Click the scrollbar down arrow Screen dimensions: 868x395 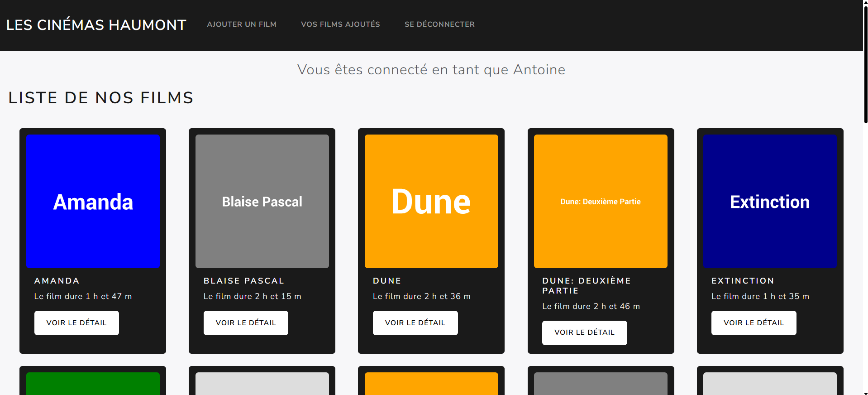pos(865,392)
